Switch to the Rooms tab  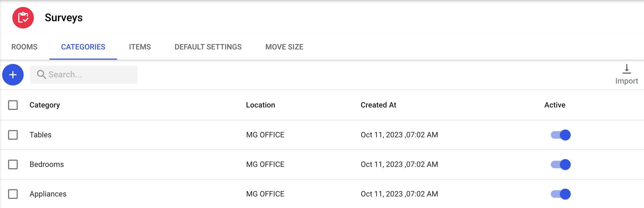(24, 47)
